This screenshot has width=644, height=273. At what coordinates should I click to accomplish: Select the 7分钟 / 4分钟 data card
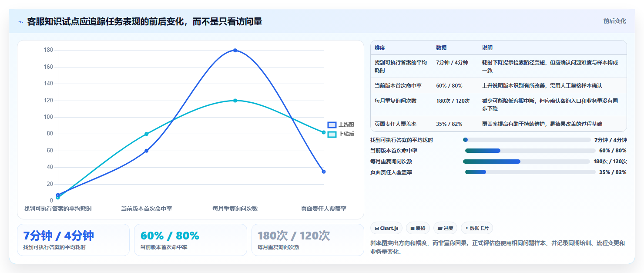coord(73,240)
